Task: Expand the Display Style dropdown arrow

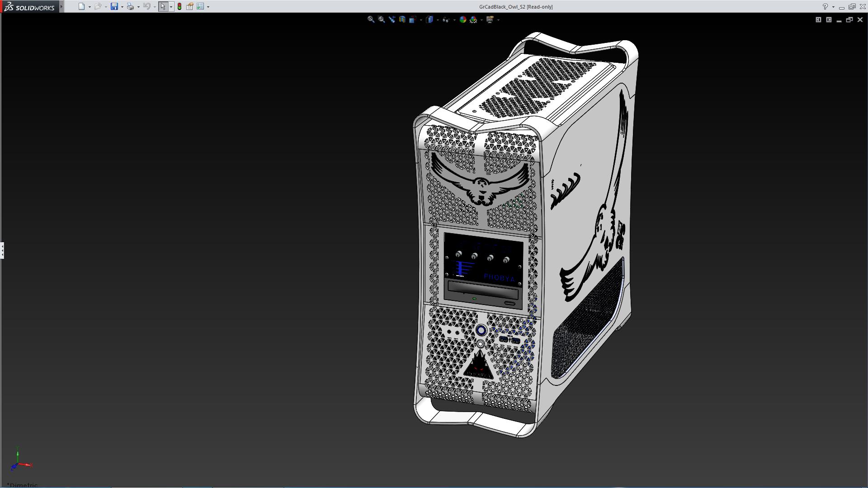Action: [x=438, y=20]
